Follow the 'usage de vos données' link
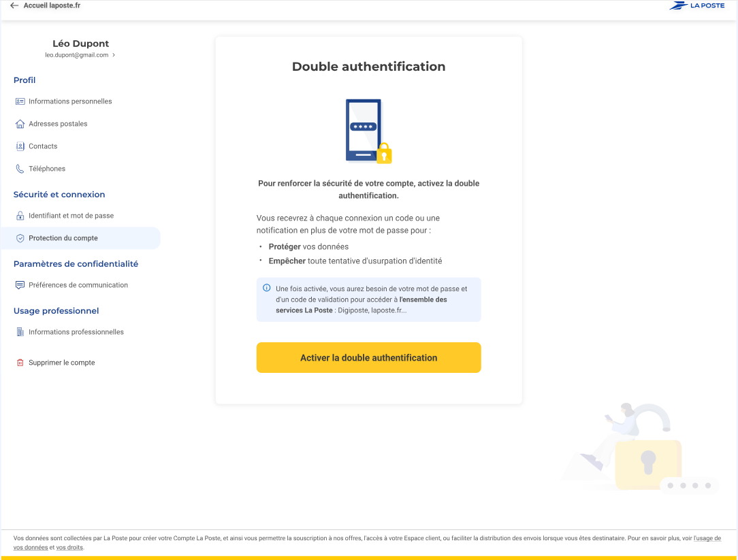This screenshot has height=560, width=738. pos(707,538)
